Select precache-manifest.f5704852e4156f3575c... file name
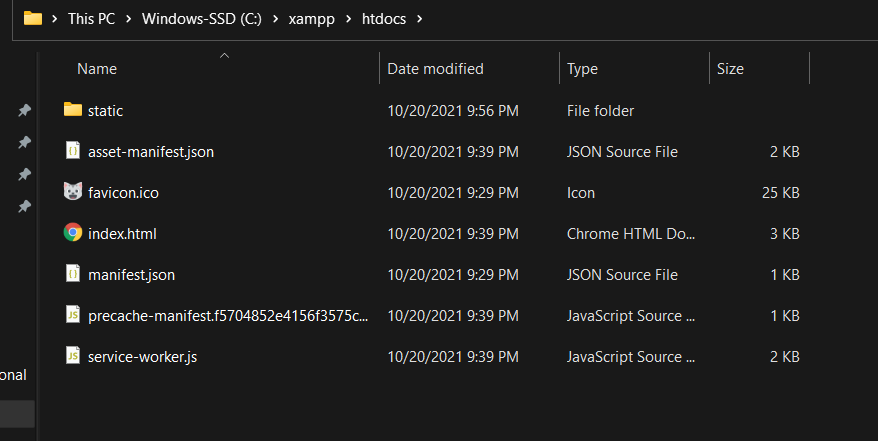The height and width of the screenshot is (441, 878). [x=228, y=316]
